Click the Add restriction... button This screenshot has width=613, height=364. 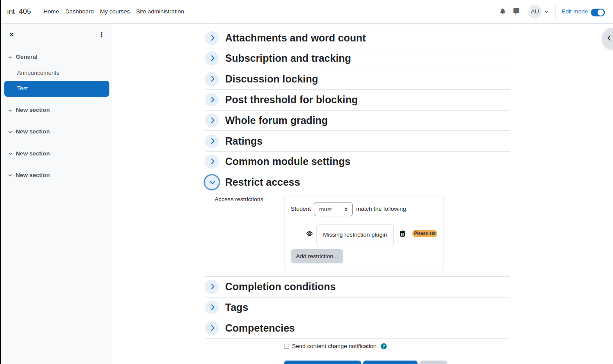[317, 256]
